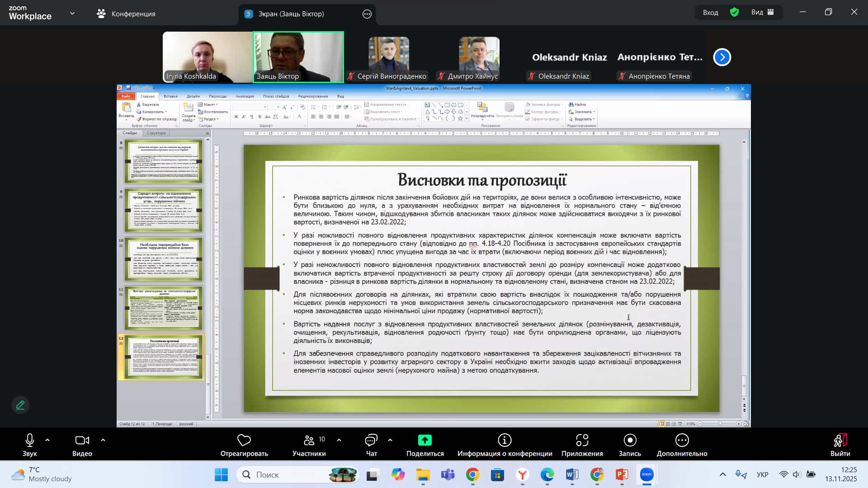Expand the audio options arrow
Image resolution: width=868 pixels, height=488 pixels.
47,440
